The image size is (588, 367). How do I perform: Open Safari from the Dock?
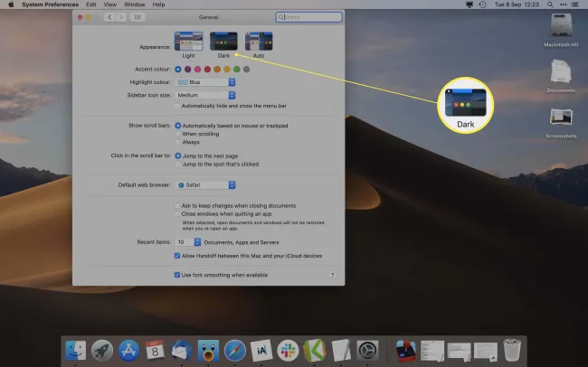(x=235, y=349)
